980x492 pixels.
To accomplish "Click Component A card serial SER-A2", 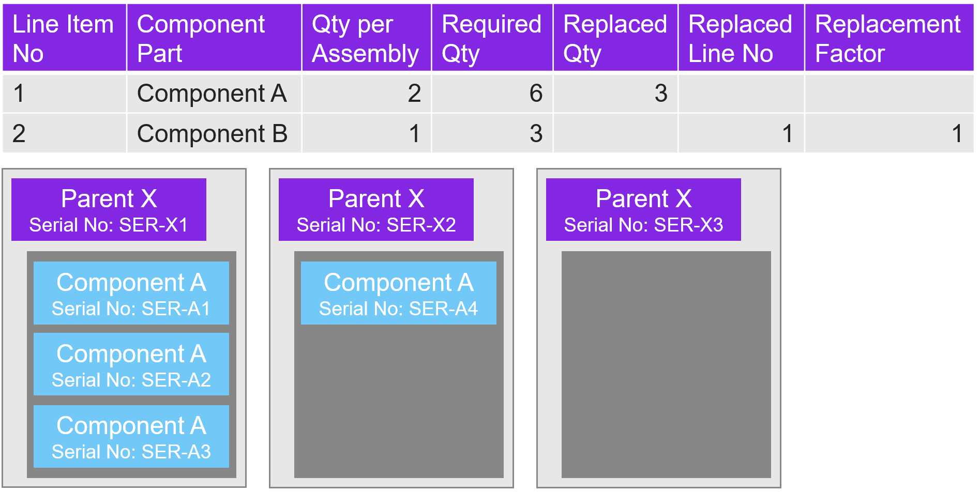I will click(x=131, y=364).
